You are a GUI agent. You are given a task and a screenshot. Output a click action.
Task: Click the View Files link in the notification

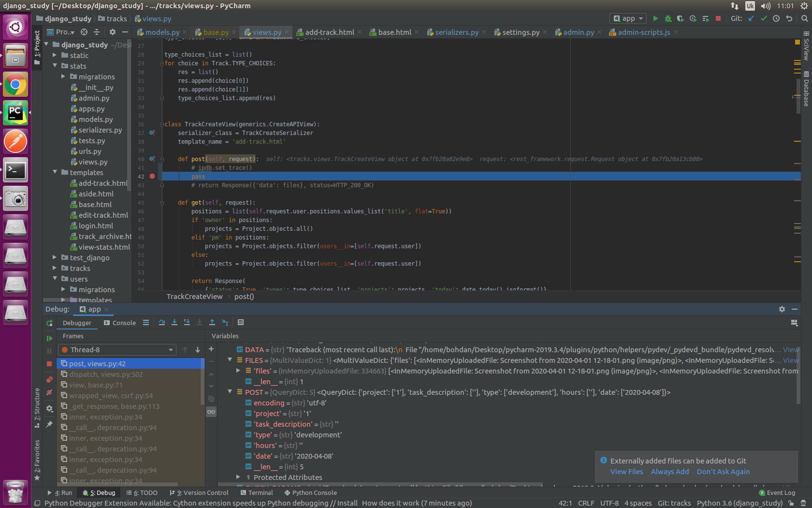click(x=626, y=472)
